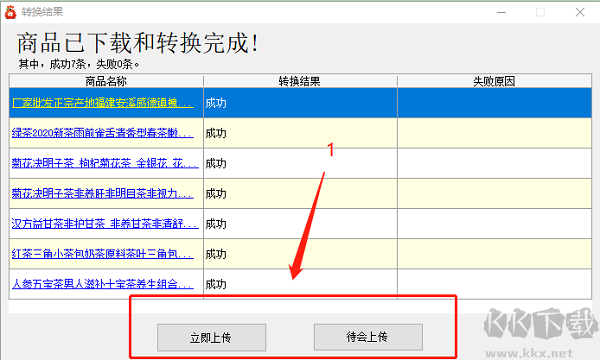Open product link 菊花决明子茶非养肝非明目茶

[x=103, y=193]
